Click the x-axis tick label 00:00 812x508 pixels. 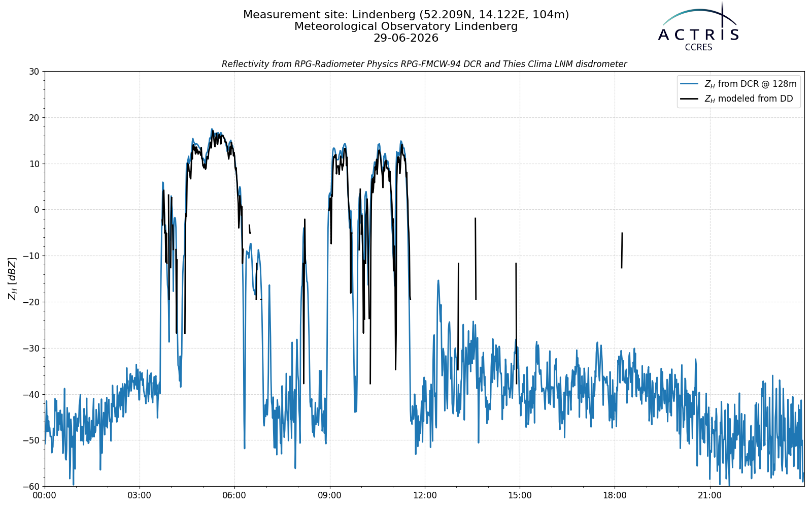coord(45,495)
